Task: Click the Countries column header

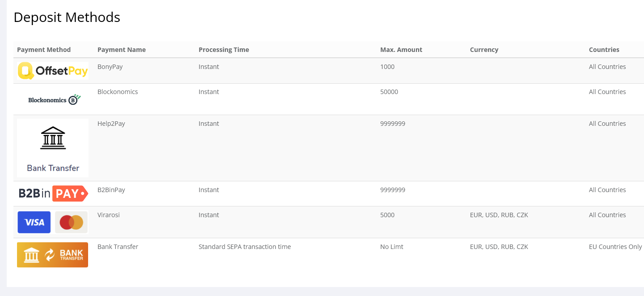Action: click(x=604, y=50)
